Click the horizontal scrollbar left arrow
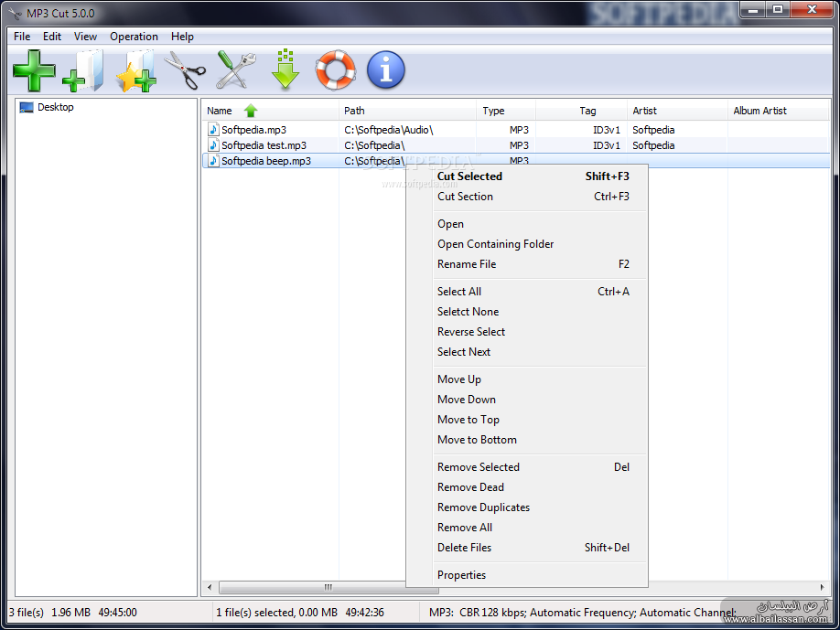The width and height of the screenshot is (840, 630). (x=210, y=587)
